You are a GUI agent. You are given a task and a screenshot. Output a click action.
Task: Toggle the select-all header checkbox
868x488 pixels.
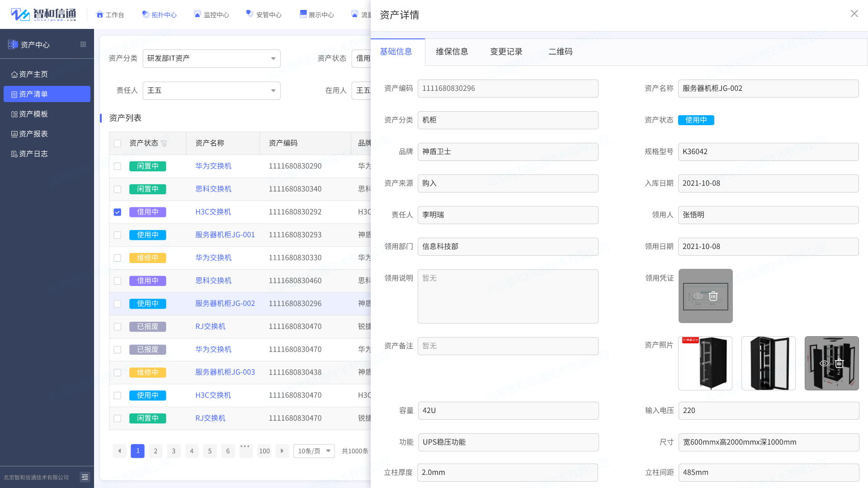pyautogui.click(x=118, y=143)
